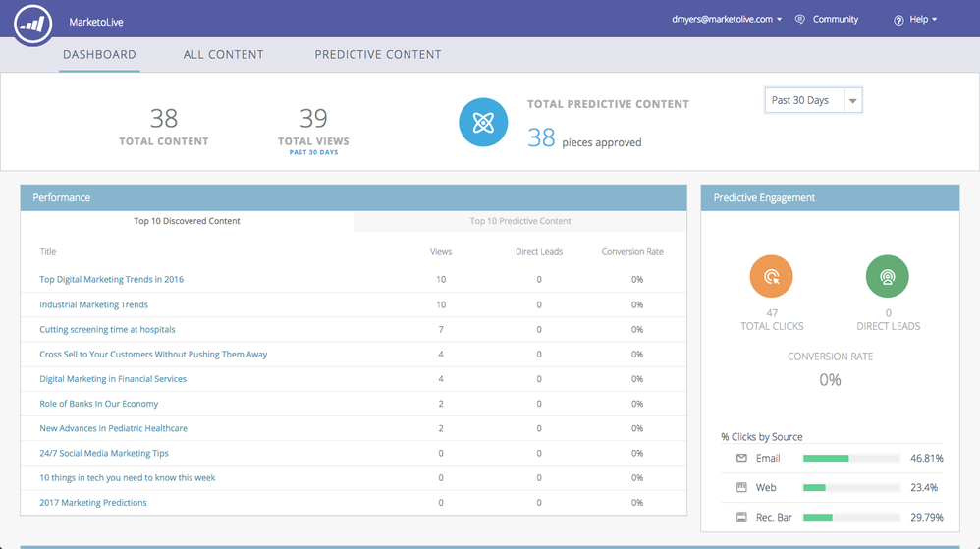Click the Email clicks progress bar

(x=851, y=459)
